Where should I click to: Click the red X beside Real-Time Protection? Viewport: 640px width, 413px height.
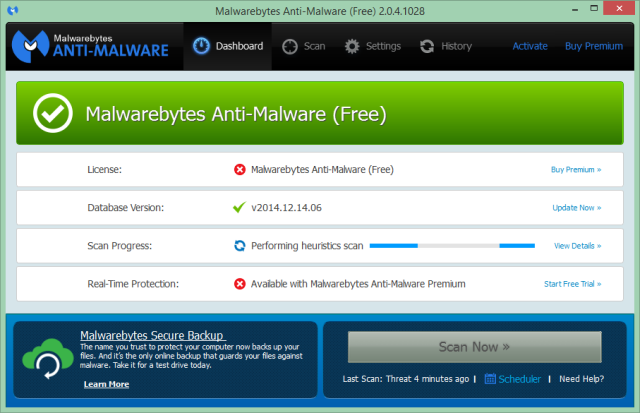click(x=240, y=284)
